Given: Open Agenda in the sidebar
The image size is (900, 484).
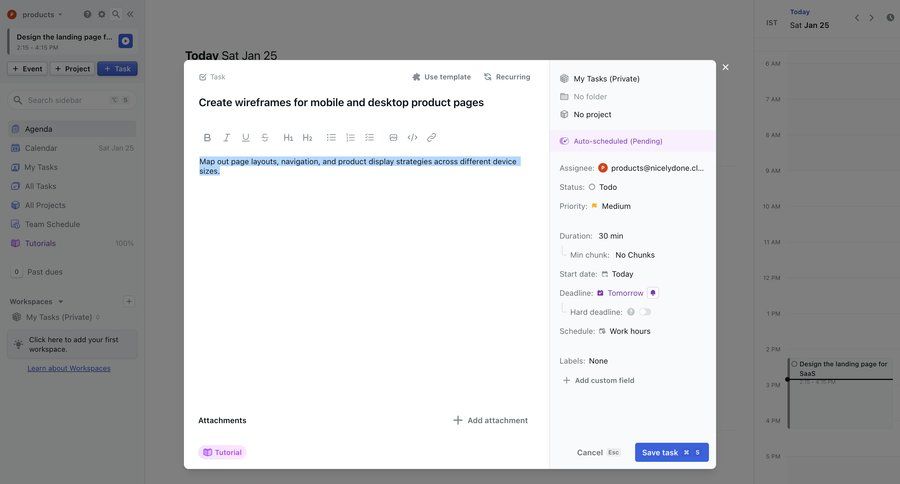Looking at the screenshot, I should point(72,129).
